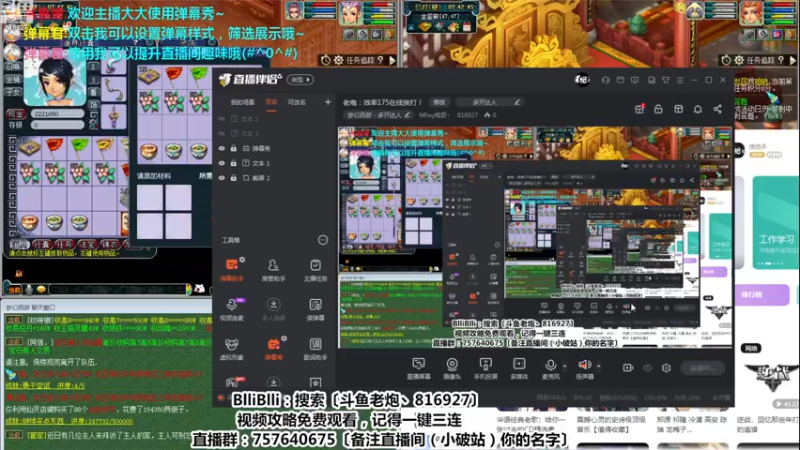Viewport: 800px width, 450px height.
Task: Expand left game window 任务追踪 arrow
Action: 392,60
